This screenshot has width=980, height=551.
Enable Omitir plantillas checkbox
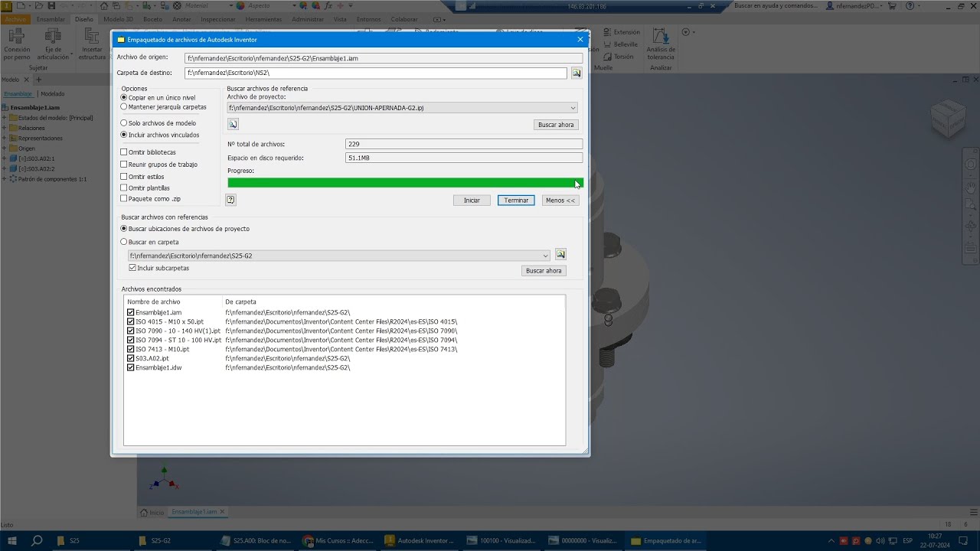124,187
